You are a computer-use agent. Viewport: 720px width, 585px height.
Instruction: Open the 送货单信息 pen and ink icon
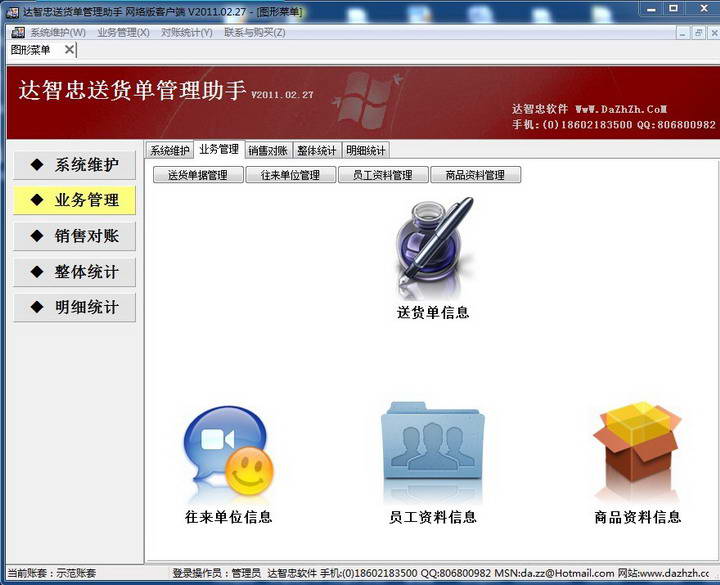tap(434, 248)
